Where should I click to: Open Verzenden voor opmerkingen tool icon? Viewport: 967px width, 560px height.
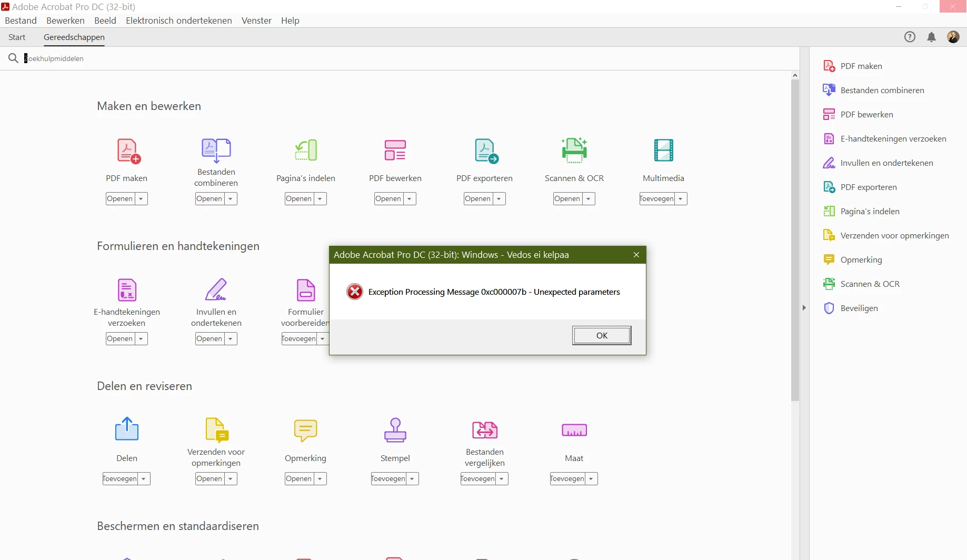(217, 429)
